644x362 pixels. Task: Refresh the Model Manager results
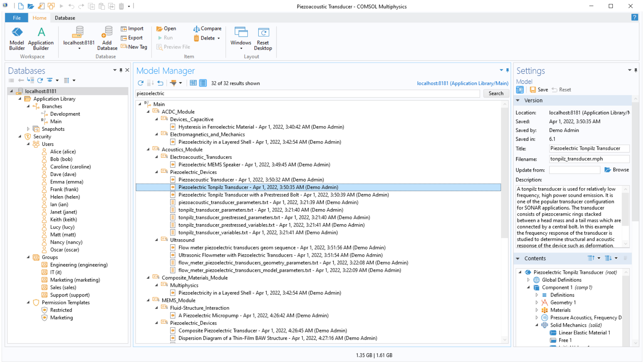pos(141,83)
